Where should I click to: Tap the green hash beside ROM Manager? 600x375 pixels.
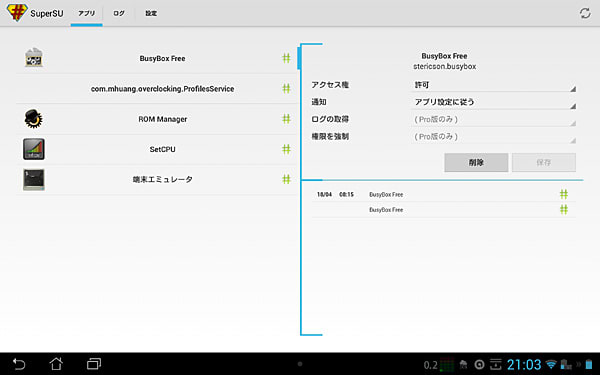coord(286,119)
